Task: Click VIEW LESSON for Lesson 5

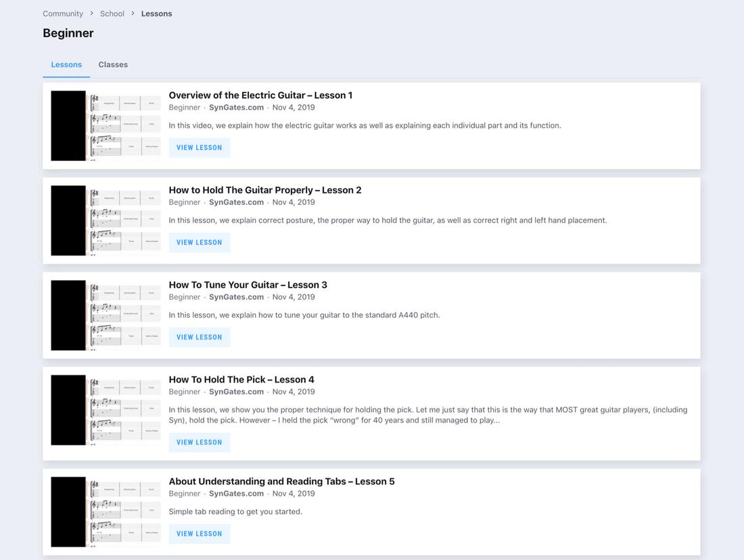Action: pos(199,533)
